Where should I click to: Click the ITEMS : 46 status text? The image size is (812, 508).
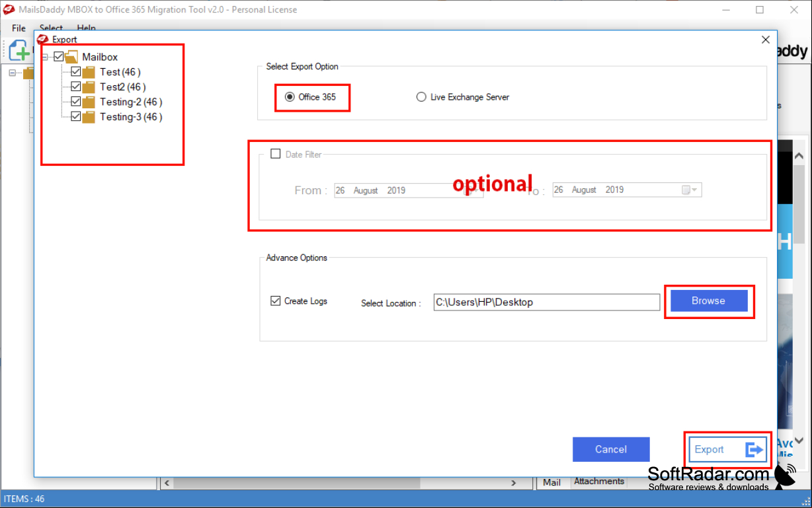click(x=24, y=499)
